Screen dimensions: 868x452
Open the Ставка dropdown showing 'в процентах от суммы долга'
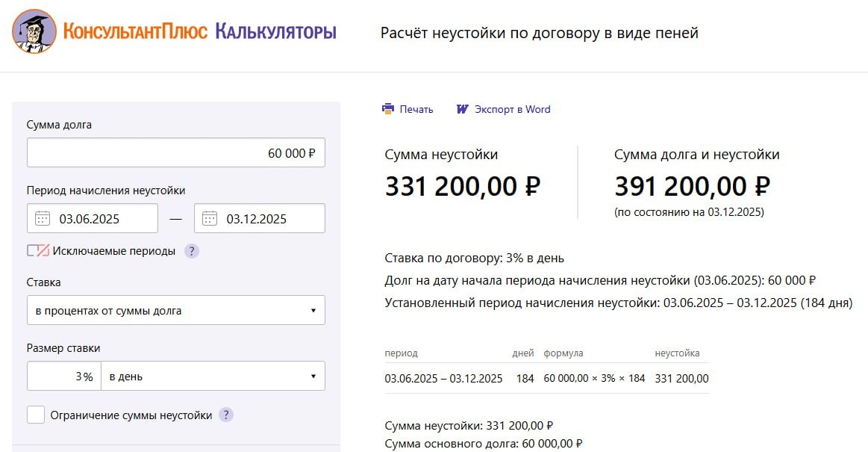pyautogui.click(x=175, y=310)
